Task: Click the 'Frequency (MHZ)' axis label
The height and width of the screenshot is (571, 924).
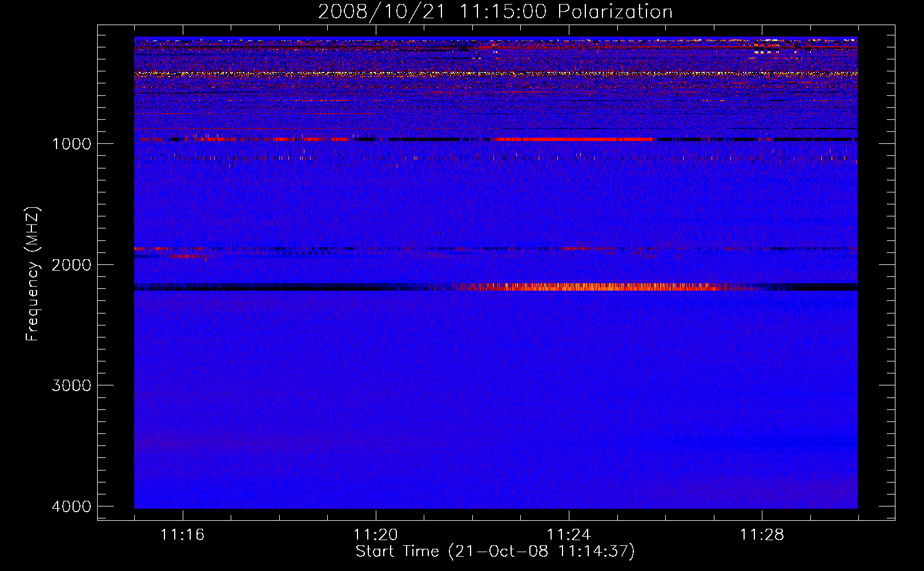Action: [x=33, y=274]
